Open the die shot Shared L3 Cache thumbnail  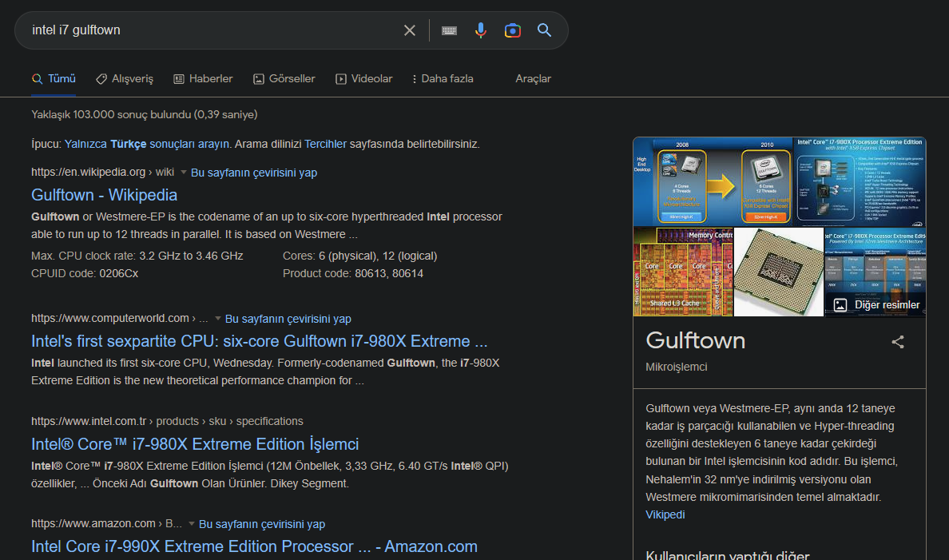tap(683, 272)
